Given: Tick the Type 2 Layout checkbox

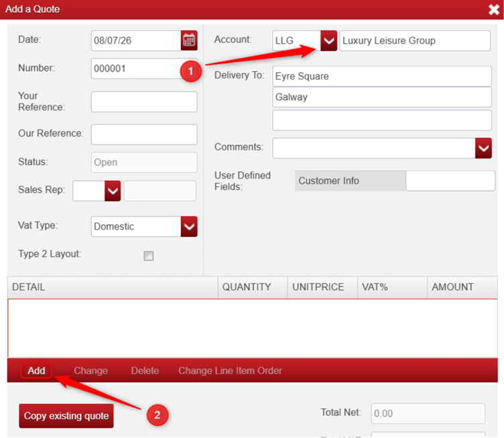Looking at the screenshot, I should [x=149, y=256].
